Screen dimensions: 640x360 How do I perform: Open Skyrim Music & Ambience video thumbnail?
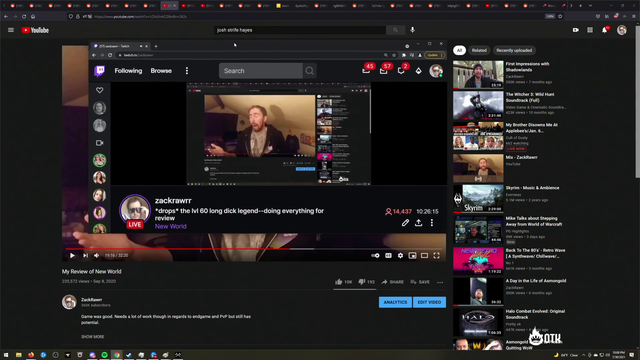pyautogui.click(x=478, y=199)
